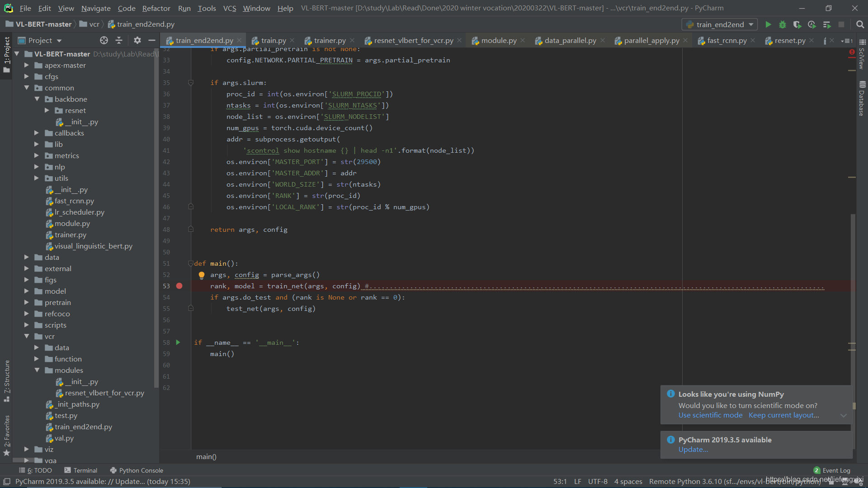Open the Terminal tool window
This screenshot has width=868, height=488.
pyautogui.click(x=81, y=470)
